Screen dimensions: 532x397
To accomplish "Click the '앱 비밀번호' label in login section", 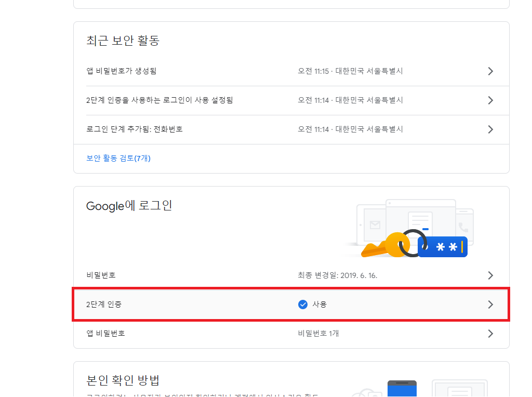I will (x=106, y=334).
